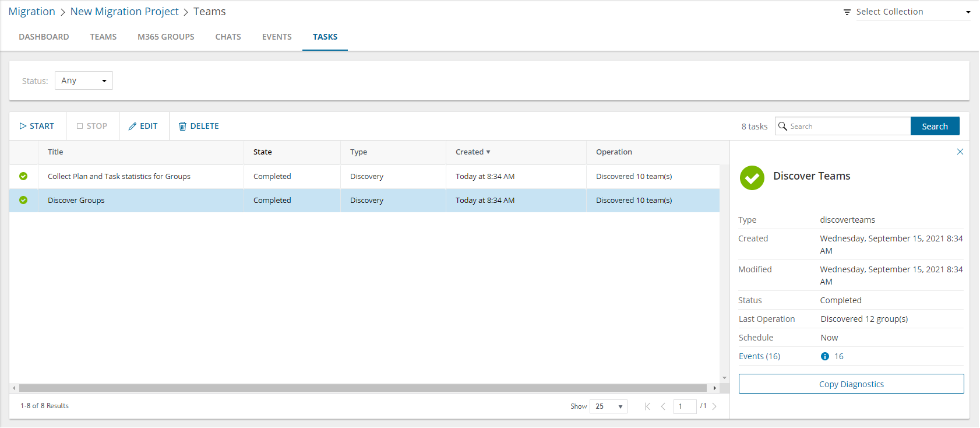Click the Start play icon in toolbar
Image resolution: width=980 pixels, height=428 pixels.
(23, 126)
